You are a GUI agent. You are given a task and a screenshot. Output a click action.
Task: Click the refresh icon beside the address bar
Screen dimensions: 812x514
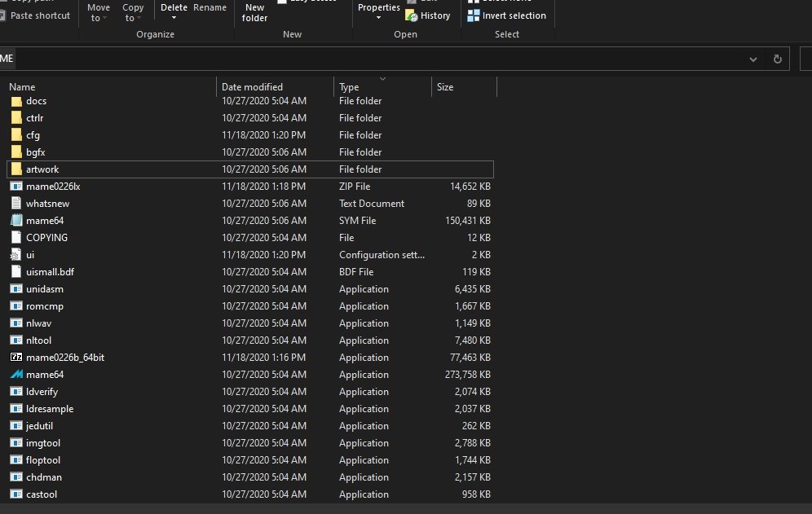click(x=777, y=59)
